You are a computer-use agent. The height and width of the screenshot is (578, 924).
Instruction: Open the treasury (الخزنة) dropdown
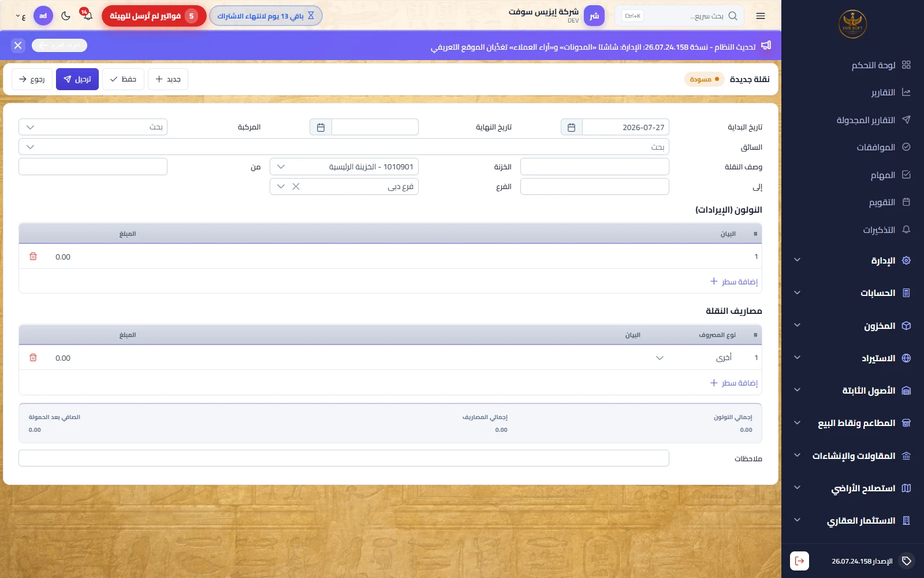(344, 166)
